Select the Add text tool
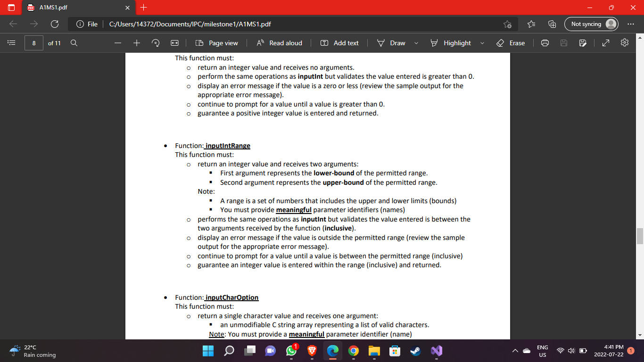This screenshot has width=644, height=362. 339,43
